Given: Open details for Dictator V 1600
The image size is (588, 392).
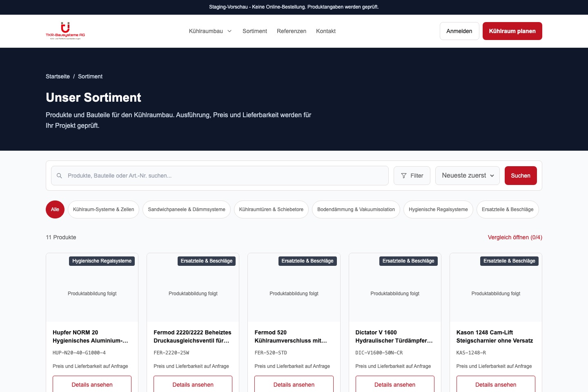Looking at the screenshot, I should tap(395, 384).
